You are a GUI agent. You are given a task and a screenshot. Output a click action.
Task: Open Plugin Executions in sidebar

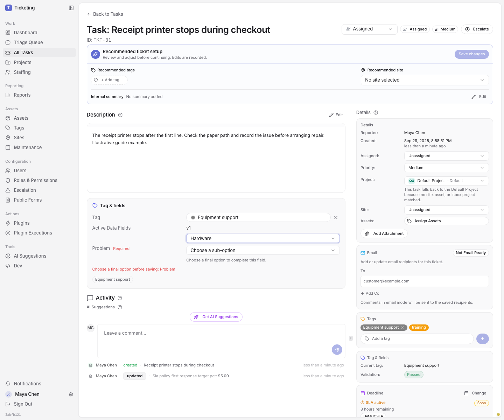(x=39, y=233)
